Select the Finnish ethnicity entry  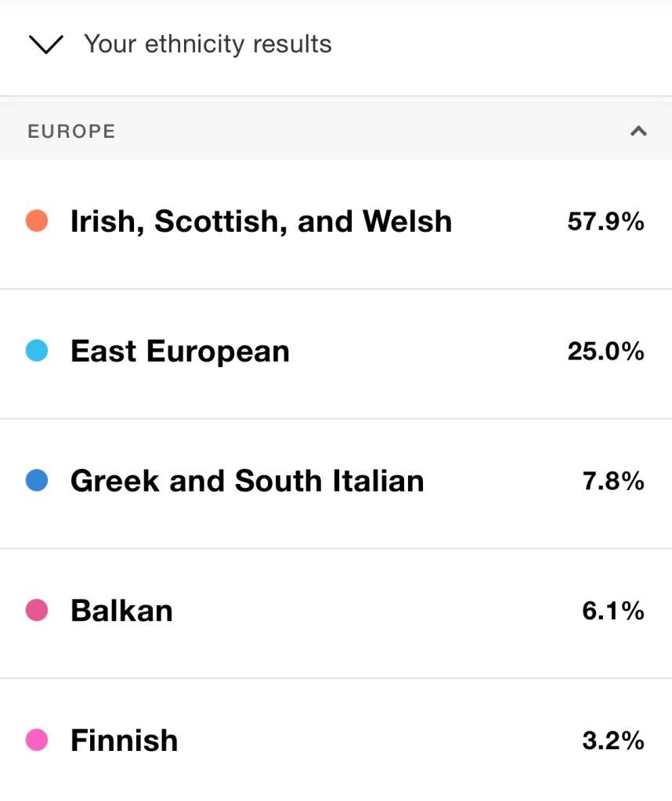(x=124, y=741)
